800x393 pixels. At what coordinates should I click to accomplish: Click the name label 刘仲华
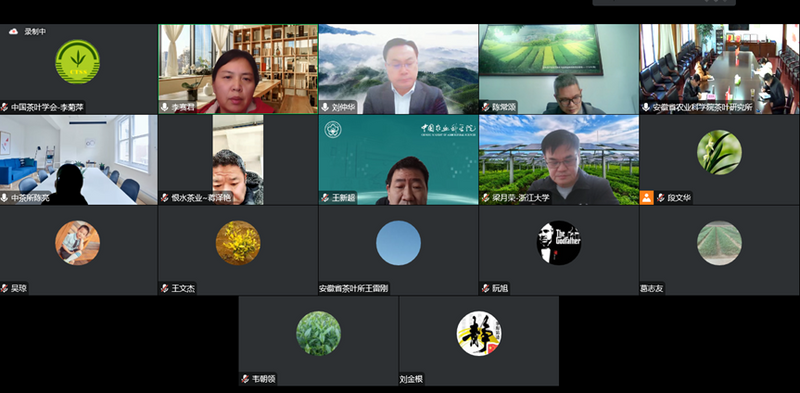point(343,108)
